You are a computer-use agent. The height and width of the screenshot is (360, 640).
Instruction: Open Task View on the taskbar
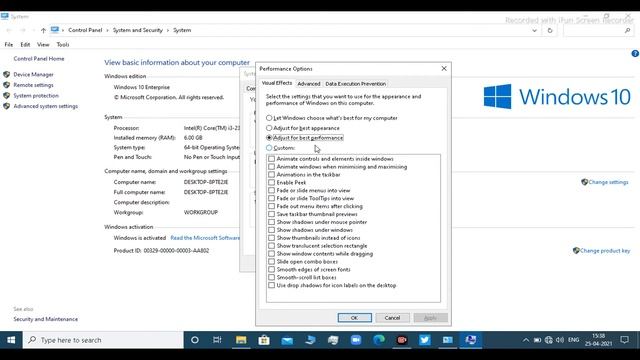click(217, 340)
